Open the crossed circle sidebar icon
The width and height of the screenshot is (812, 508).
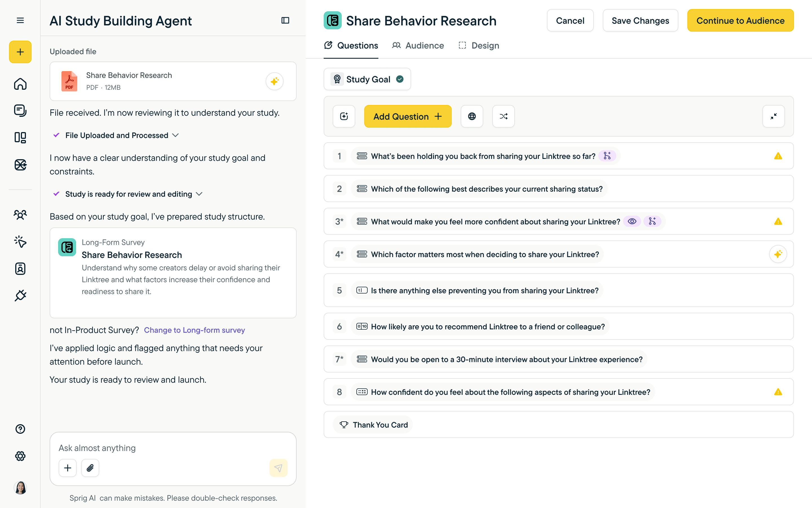tap(20, 165)
